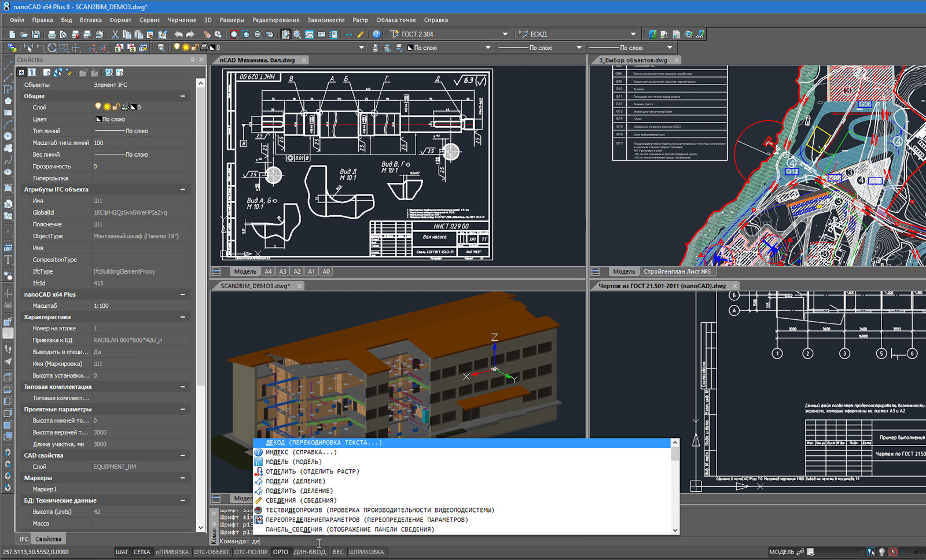Toggle ORTHO mode (ОРТО) in status bar
The image size is (926, 560).
[280, 552]
